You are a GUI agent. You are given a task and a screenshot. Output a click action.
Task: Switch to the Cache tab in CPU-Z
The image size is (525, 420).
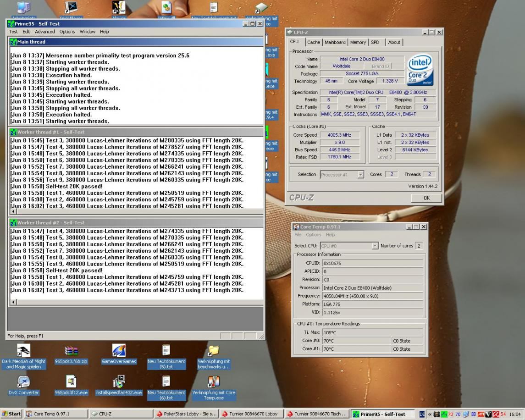(x=313, y=42)
